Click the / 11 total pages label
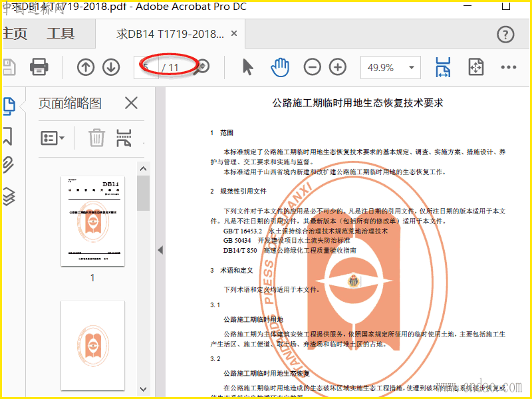532x399 pixels. 170,68
